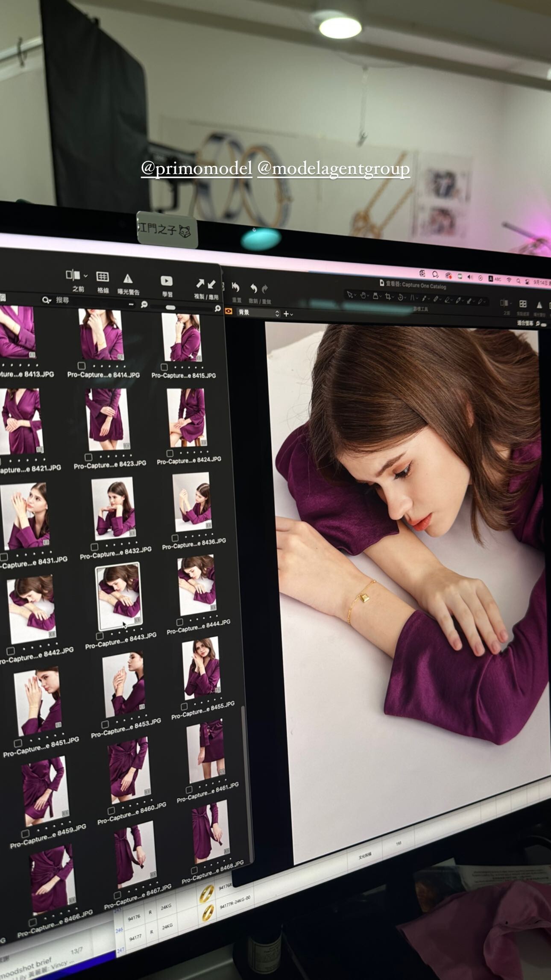
Task: Tick the checkbox for Pro-Capture 8455.JPG
Action: pyautogui.click(x=184, y=706)
